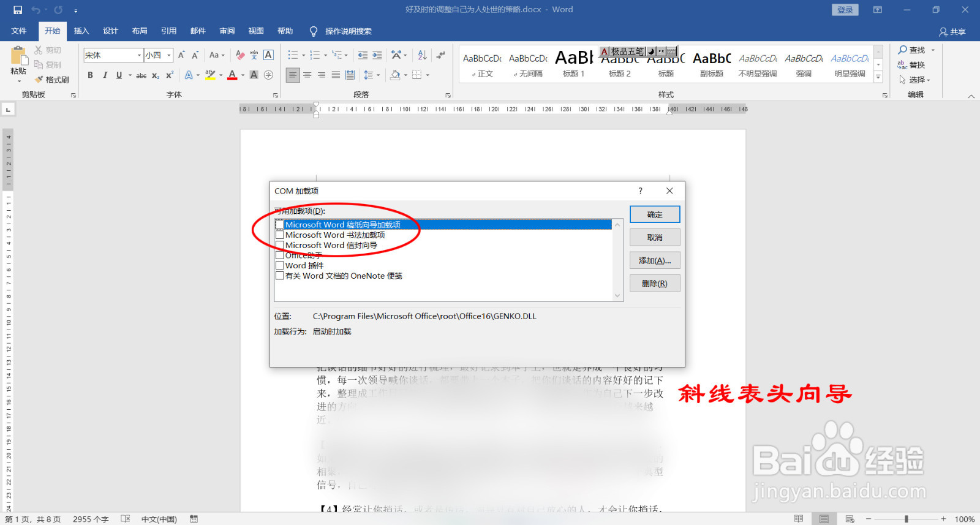
Task: Justify paragraph text
Action: click(x=336, y=75)
